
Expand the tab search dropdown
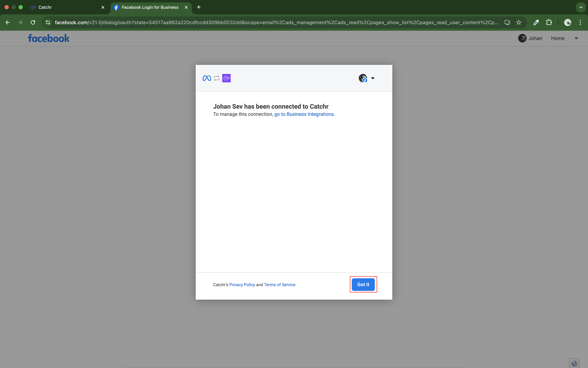point(581,7)
